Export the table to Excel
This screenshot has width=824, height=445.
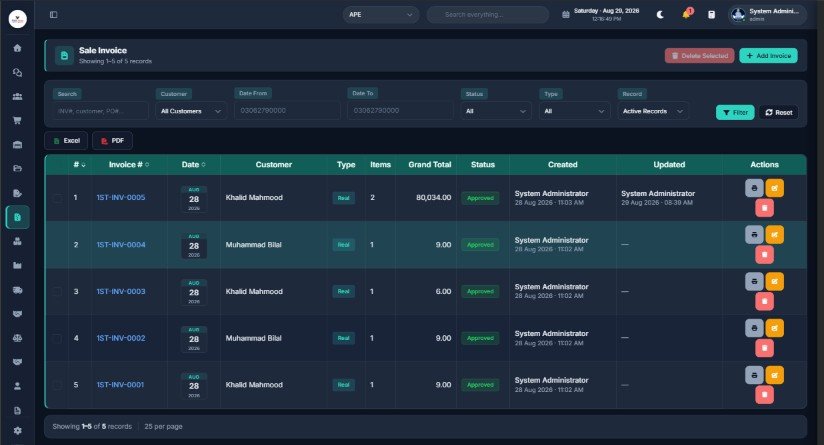66,141
